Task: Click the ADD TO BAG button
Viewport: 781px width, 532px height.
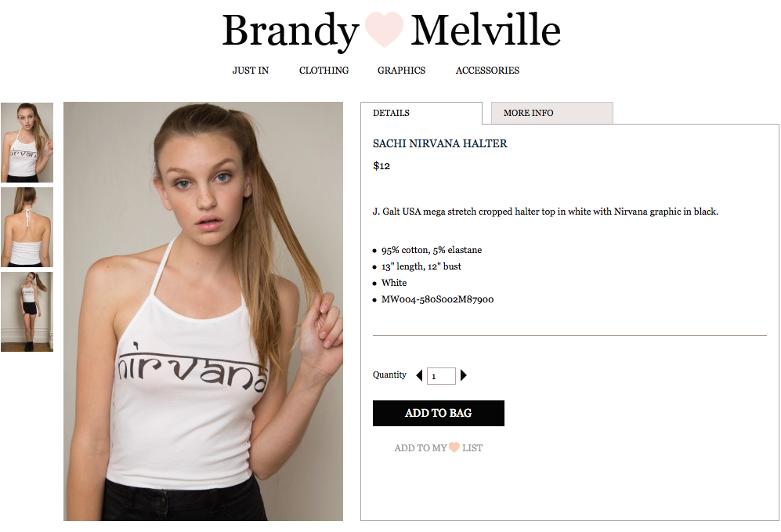Action: tap(439, 413)
